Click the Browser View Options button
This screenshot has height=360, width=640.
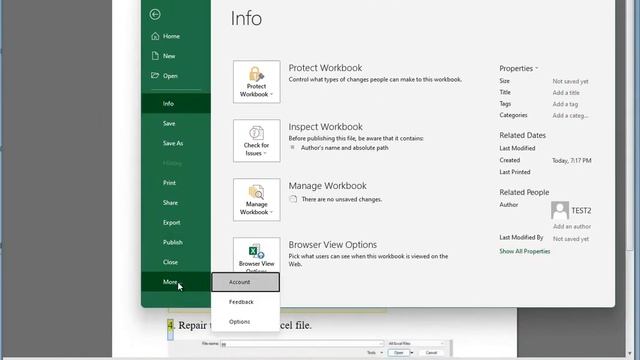point(257,255)
